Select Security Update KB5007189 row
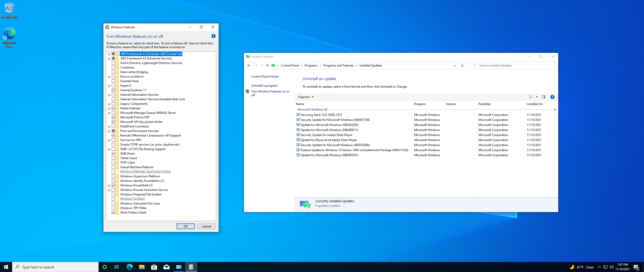 coord(420,120)
